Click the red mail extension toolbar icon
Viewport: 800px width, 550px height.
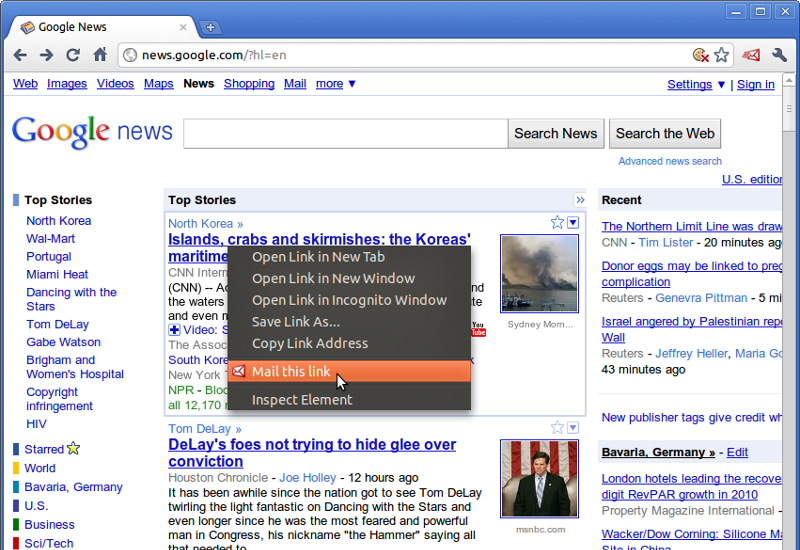[x=751, y=55]
